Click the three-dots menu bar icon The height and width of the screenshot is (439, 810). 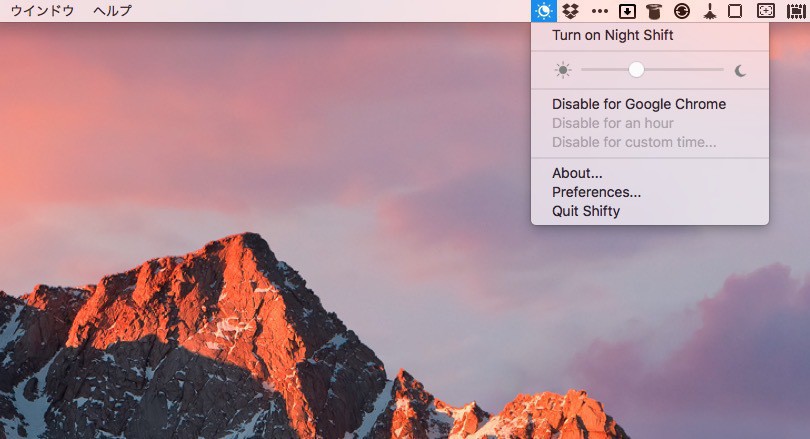pos(599,11)
